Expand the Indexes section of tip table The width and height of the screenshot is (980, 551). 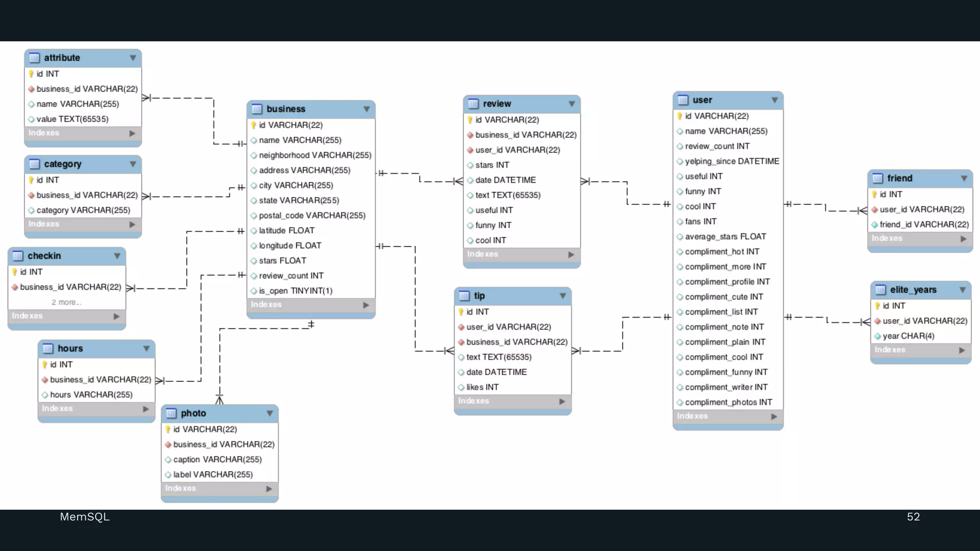click(562, 402)
